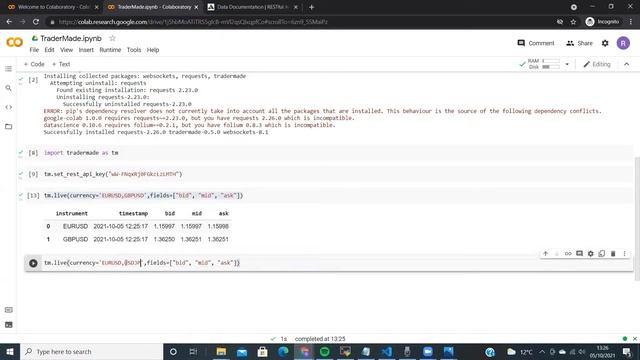Open notebook settings gear icon
640x360 pixels.
(605, 43)
